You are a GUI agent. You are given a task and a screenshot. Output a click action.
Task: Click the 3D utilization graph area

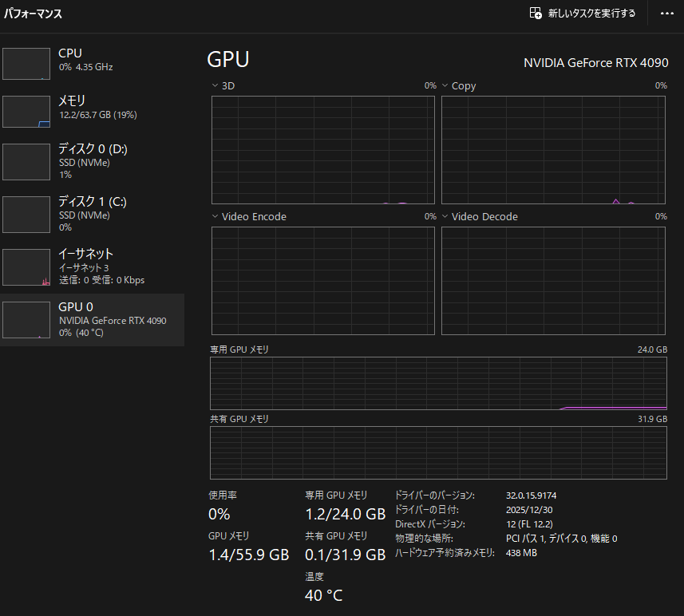tap(322, 150)
